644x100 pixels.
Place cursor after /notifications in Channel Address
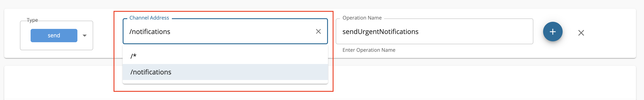point(171,32)
